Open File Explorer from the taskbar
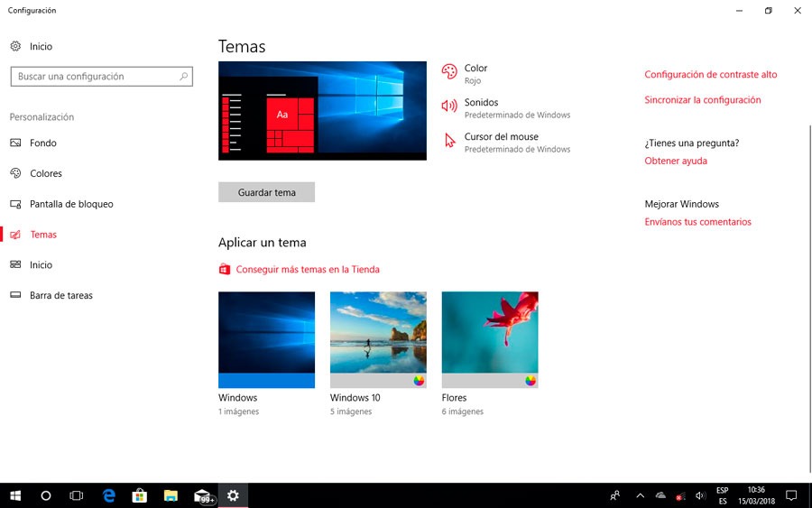Viewport: 812px width, 508px height. [x=171, y=495]
